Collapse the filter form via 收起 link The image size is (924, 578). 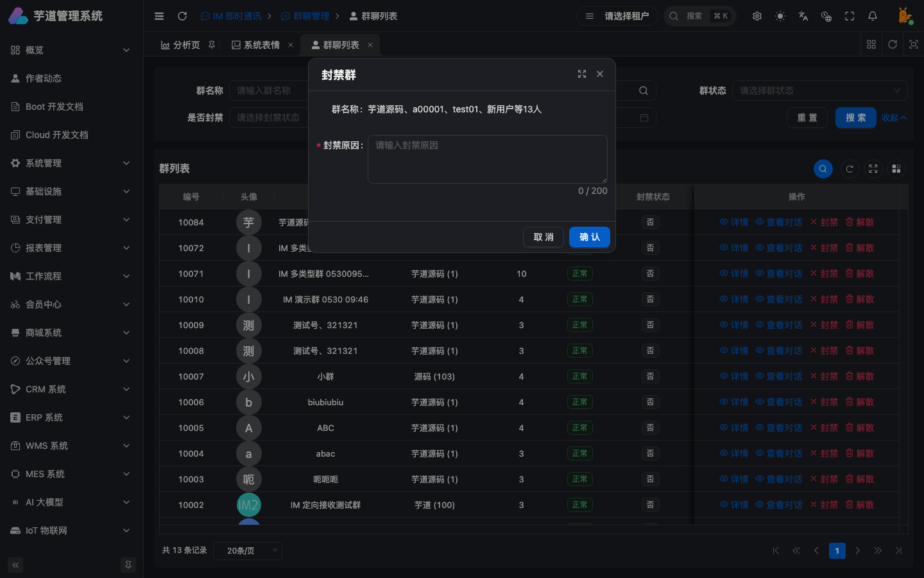[894, 118]
